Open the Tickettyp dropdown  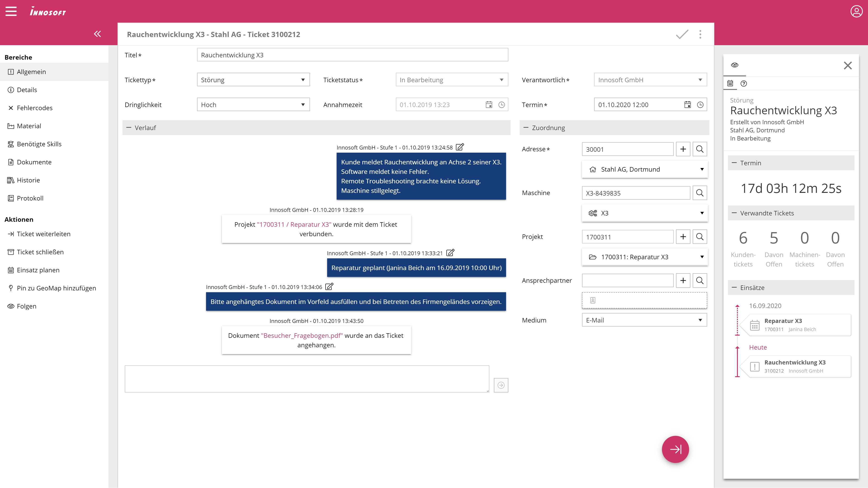point(253,80)
